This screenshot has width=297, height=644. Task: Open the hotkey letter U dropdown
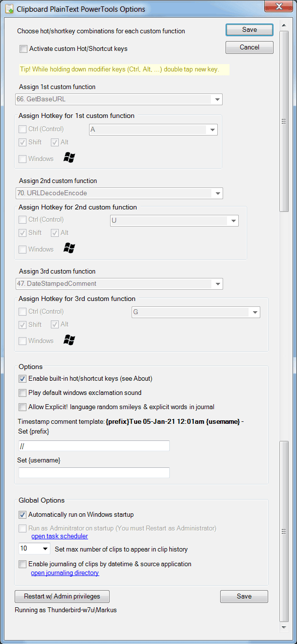pos(174,221)
